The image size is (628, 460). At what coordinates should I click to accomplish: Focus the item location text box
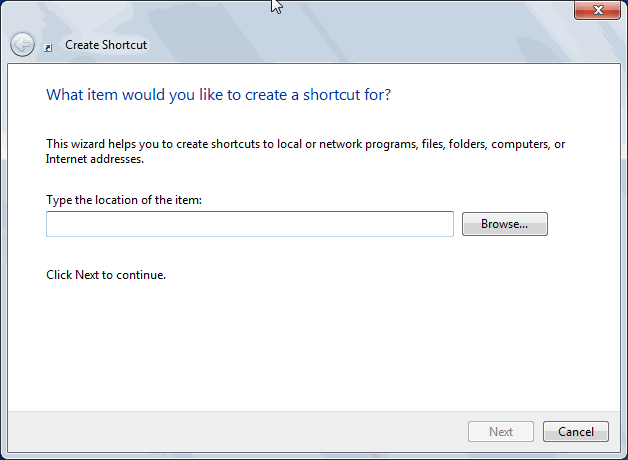click(x=250, y=224)
